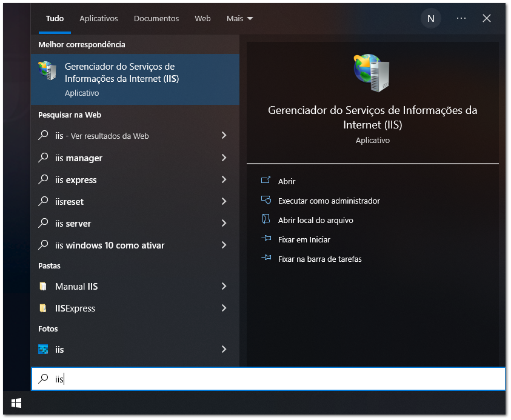The width and height of the screenshot is (511, 420).
Task: Click the three-dot options menu
Action: pos(461,18)
